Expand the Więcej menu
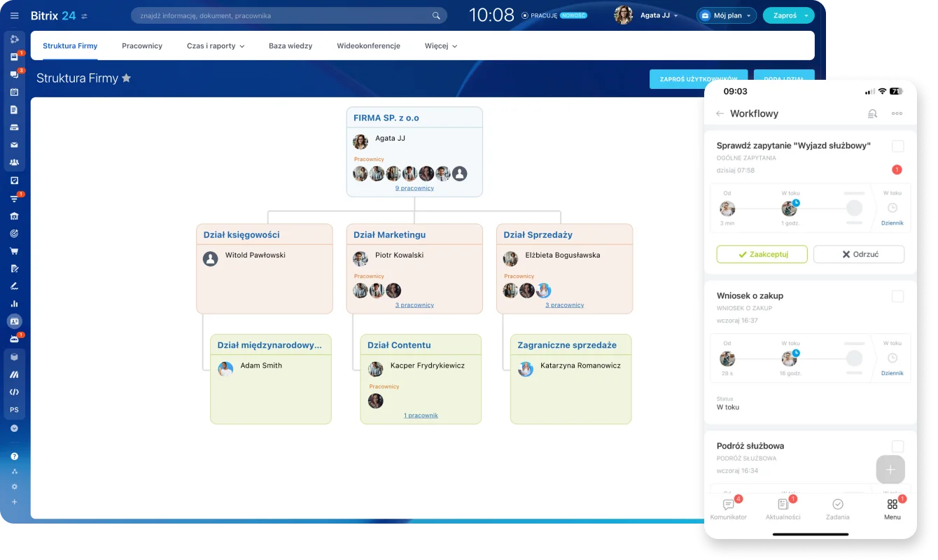Screen dimensions: 938x560 [440, 46]
